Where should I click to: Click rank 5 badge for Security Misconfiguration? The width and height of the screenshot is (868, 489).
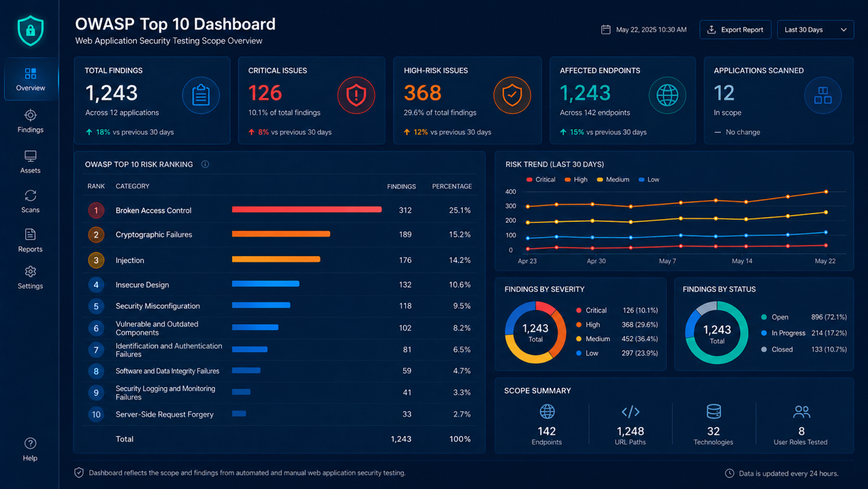(96, 306)
